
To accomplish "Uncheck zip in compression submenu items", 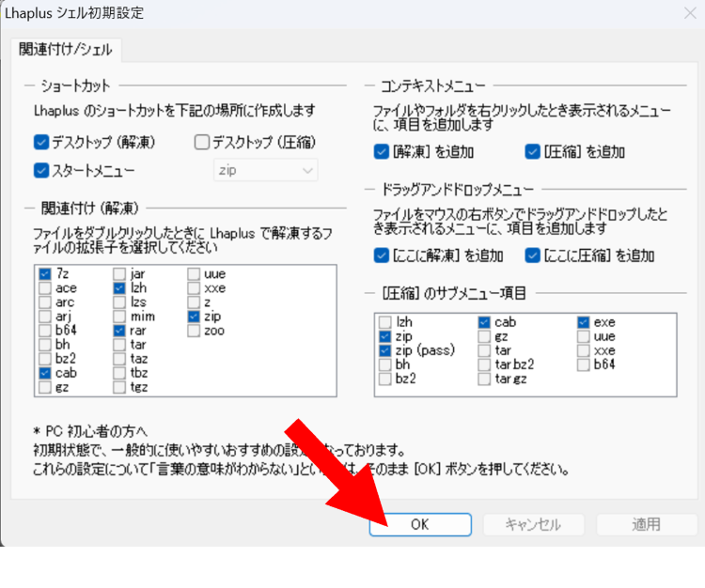I will (x=384, y=336).
